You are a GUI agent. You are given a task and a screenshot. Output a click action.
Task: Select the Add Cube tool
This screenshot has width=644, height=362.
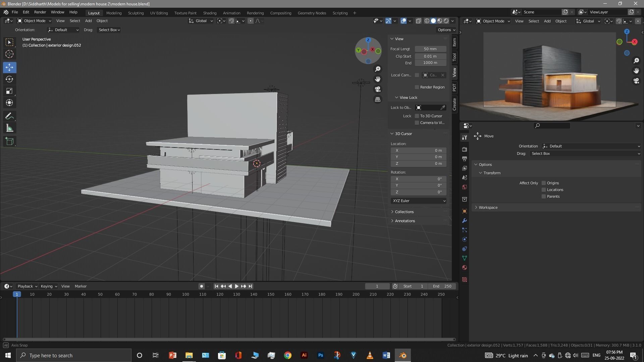pyautogui.click(x=9, y=141)
